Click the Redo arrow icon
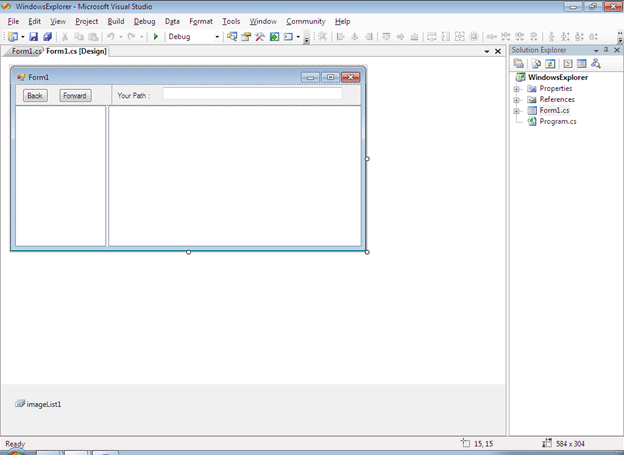 coord(131,37)
